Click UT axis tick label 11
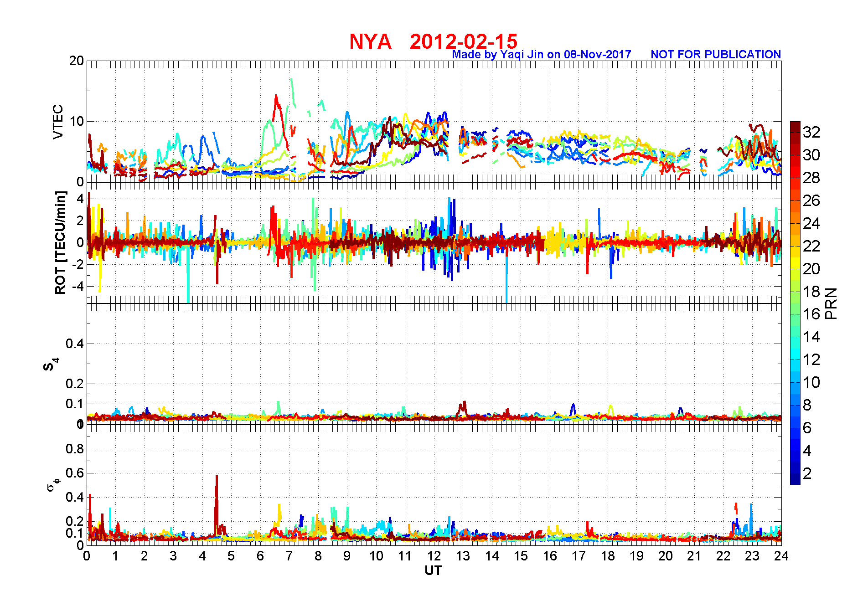 pos(405,556)
